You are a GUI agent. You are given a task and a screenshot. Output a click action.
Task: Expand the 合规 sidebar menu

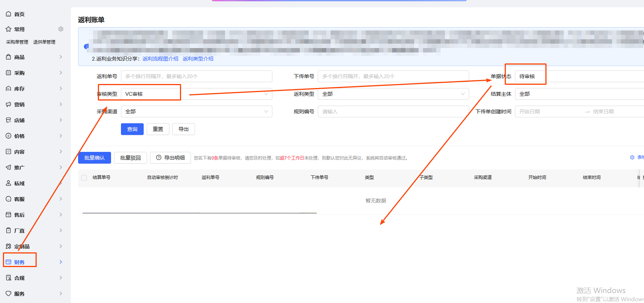[x=61, y=278]
